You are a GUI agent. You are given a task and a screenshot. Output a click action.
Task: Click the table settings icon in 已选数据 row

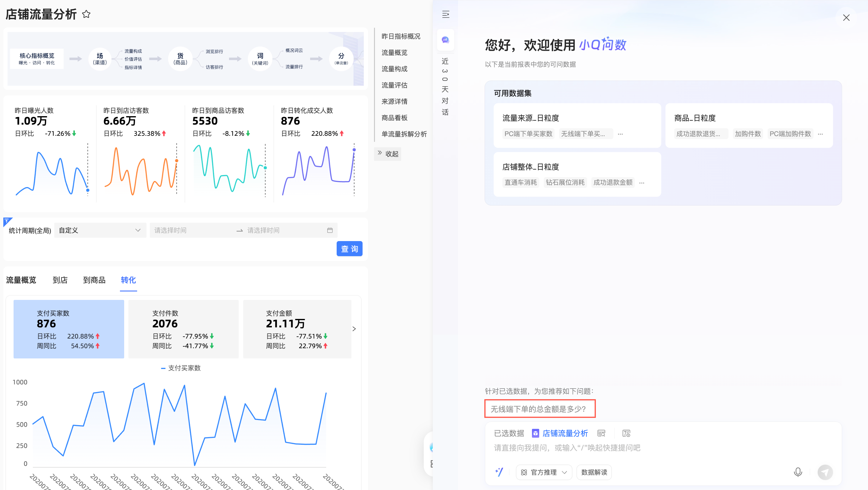626,433
